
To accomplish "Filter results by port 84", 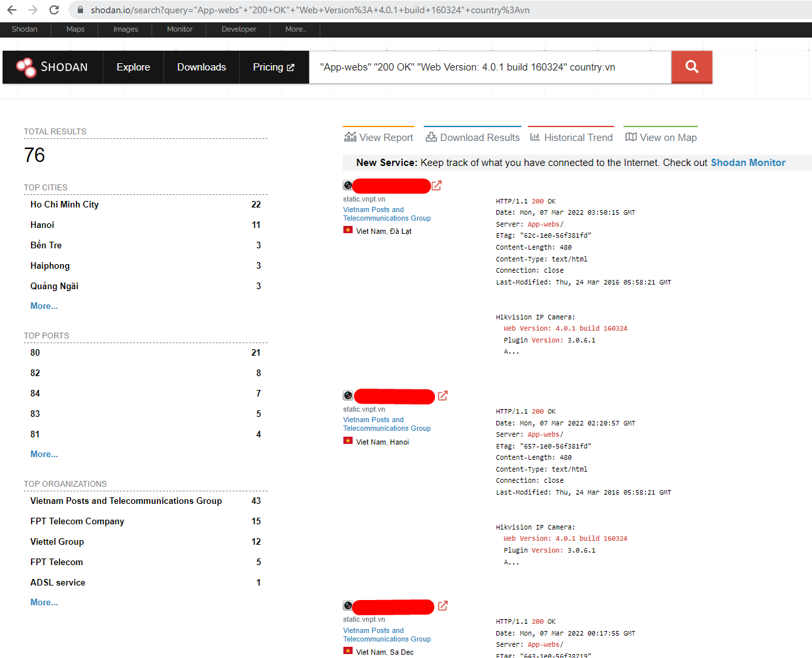I will [x=35, y=393].
